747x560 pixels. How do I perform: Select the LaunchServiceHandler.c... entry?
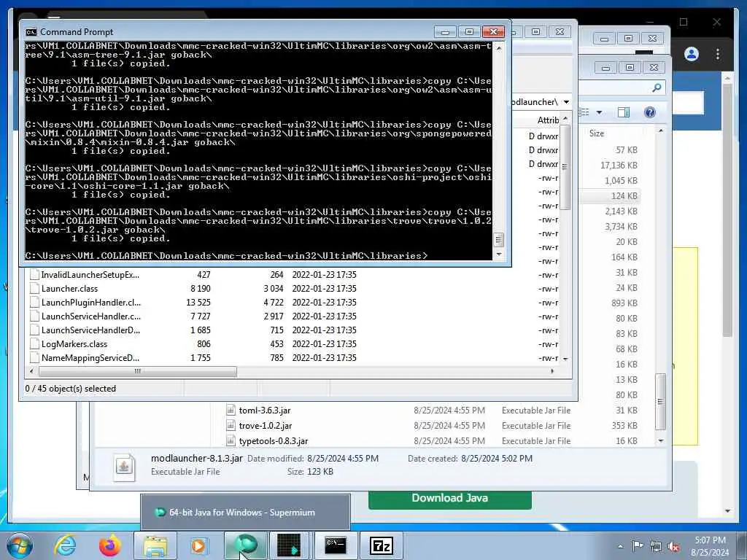[x=90, y=316]
